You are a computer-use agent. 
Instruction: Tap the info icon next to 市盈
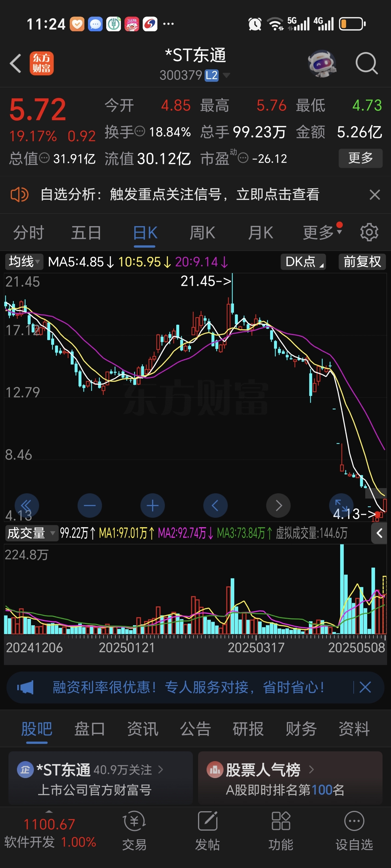point(243,158)
